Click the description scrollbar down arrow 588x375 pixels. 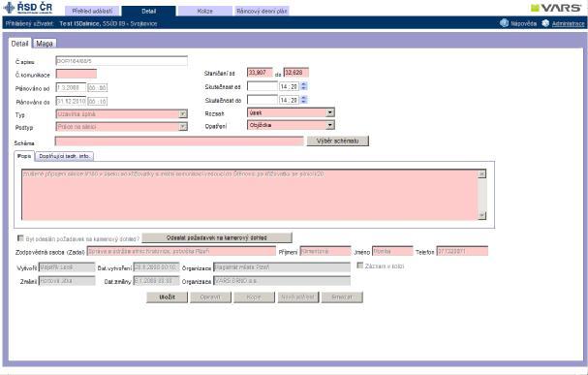(481, 215)
